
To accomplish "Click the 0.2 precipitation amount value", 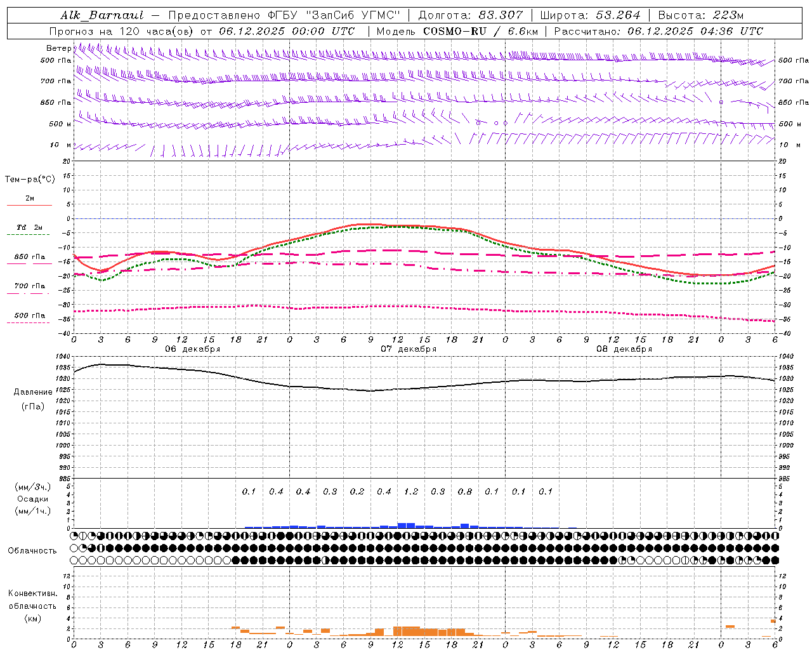I will pyautogui.click(x=357, y=491).
